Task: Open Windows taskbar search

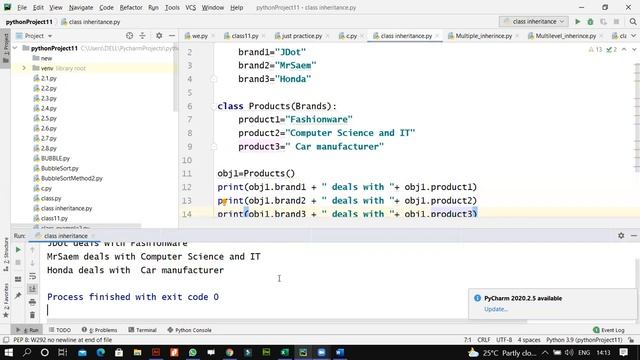Action: [27, 352]
